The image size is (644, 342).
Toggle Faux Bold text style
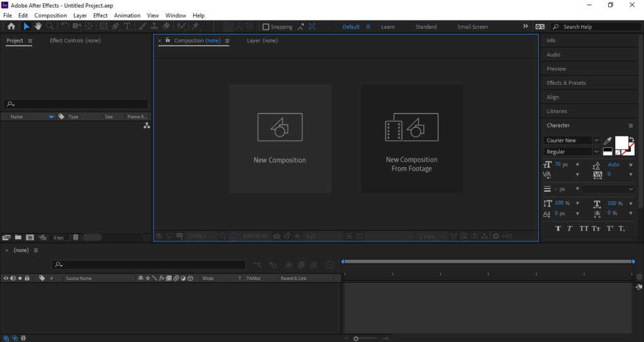(558, 229)
